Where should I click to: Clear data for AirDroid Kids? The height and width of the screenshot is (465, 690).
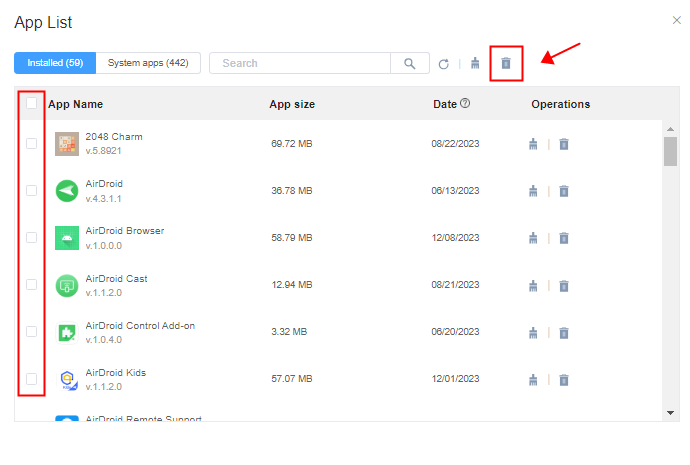(x=533, y=380)
